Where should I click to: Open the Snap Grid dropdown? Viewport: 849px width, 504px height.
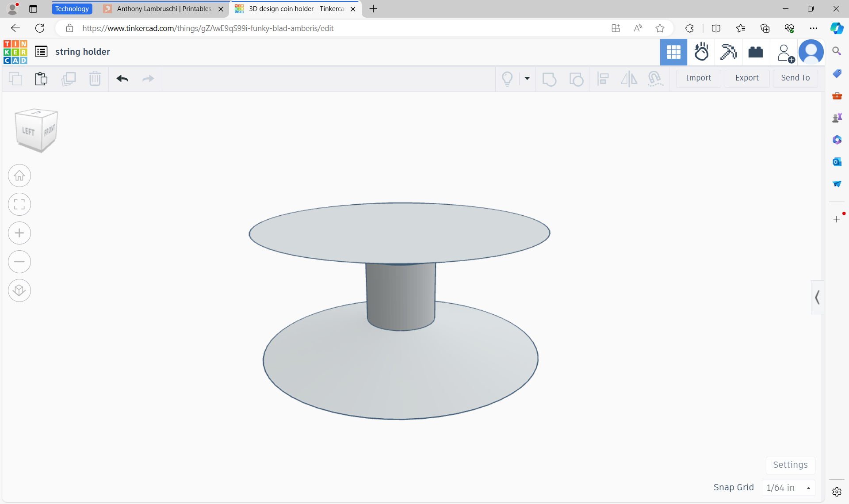coord(788,488)
